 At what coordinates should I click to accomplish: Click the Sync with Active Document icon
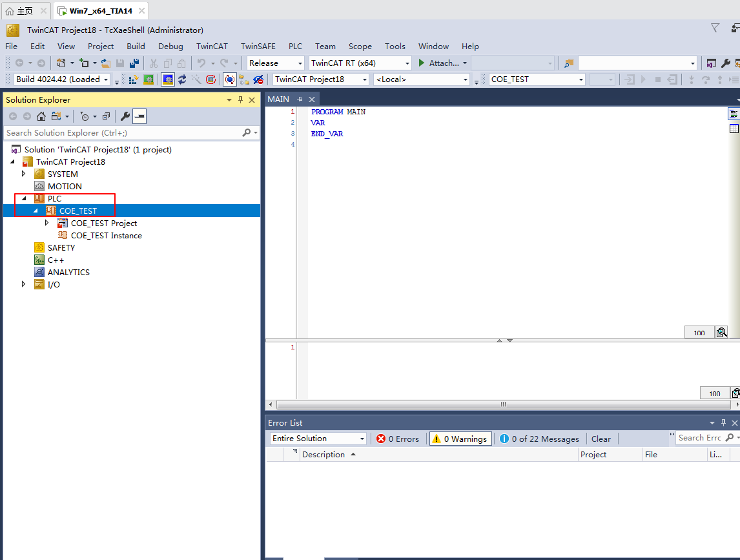click(x=56, y=116)
